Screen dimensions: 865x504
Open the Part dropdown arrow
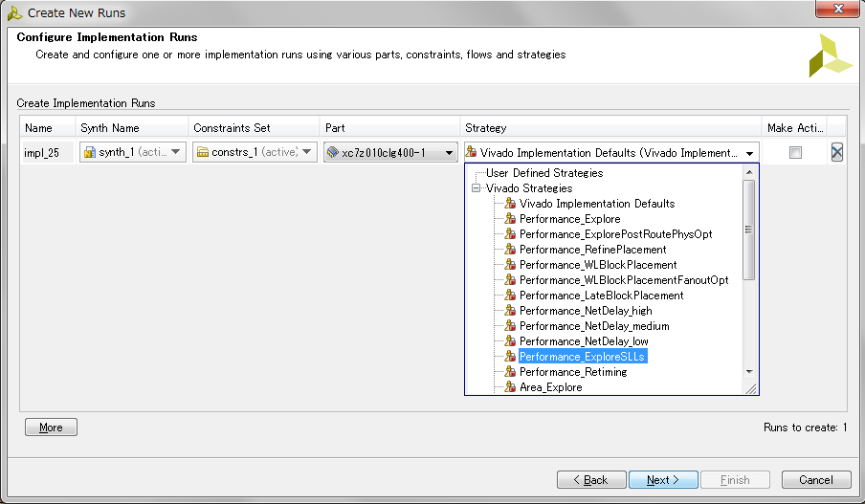[x=449, y=153]
